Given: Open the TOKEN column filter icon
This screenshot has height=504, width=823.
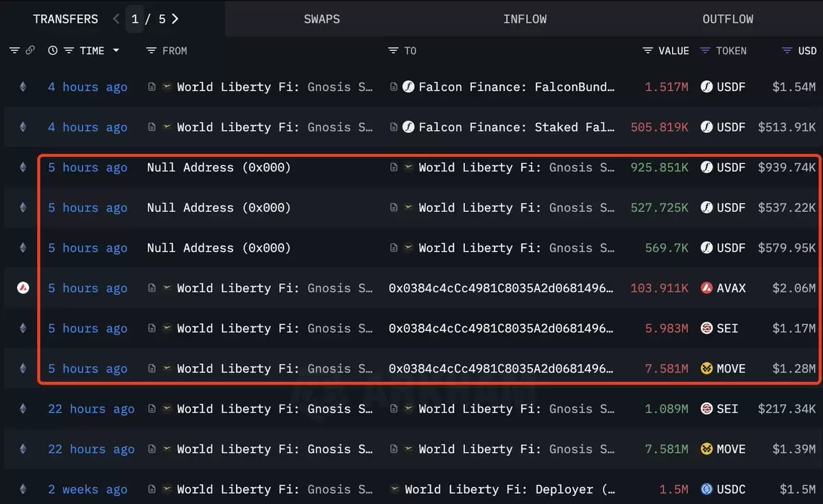Looking at the screenshot, I should pyautogui.click(x=705, y=51).
